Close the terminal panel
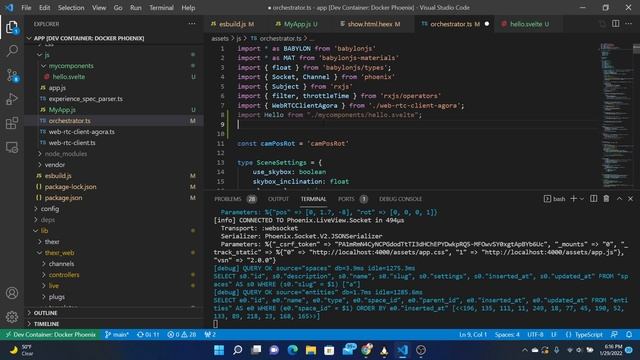The image size is (640, 360). [631, 199]
